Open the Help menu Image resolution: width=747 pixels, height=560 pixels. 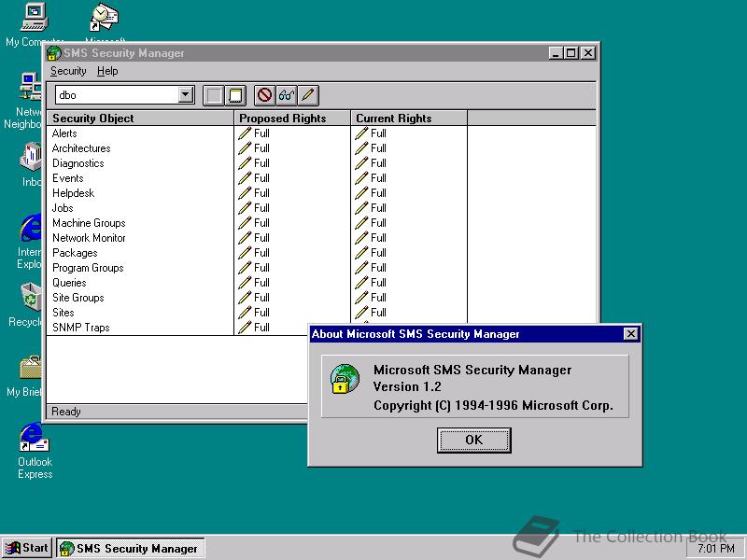coord(107,71)
